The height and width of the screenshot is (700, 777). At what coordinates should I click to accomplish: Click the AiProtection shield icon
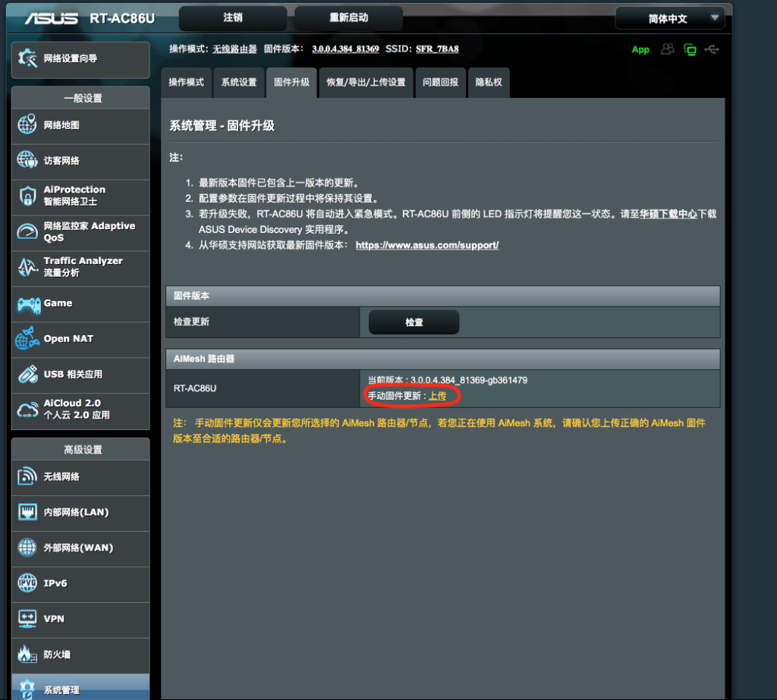[27, 196]
